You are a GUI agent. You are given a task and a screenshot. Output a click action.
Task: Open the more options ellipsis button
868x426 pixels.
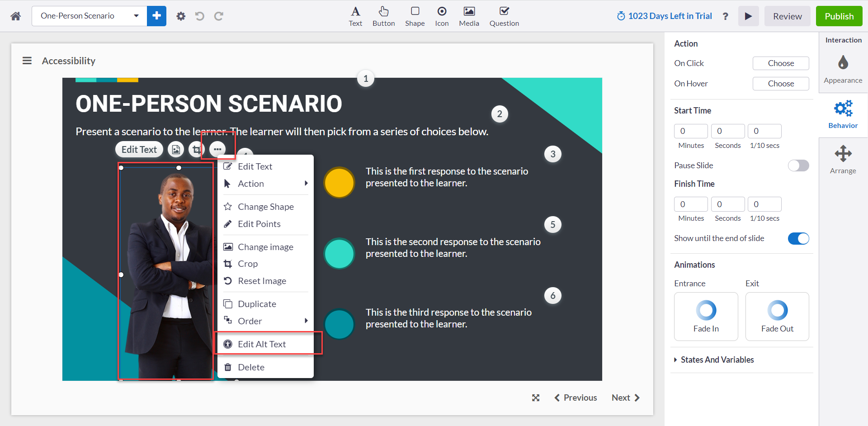[217, 149]
